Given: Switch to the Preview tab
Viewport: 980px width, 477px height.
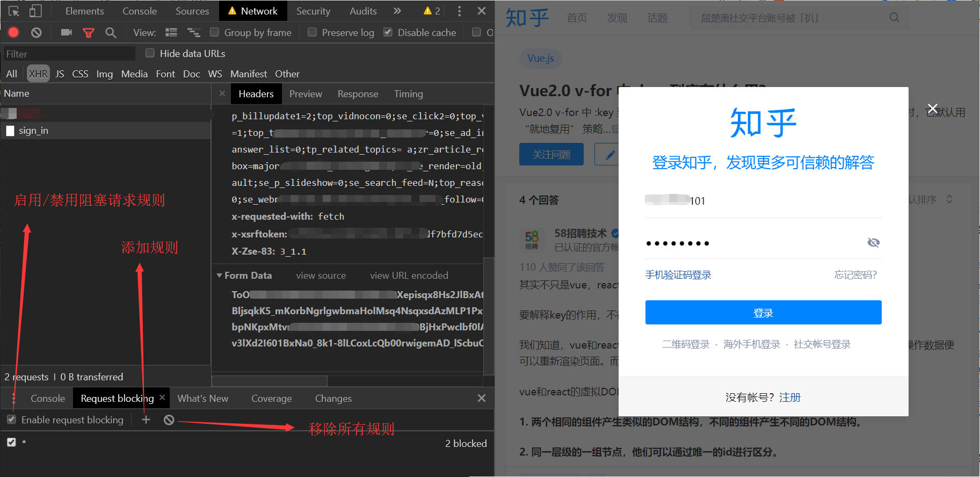Looking at the screenshot, I should [x=306, y=93].
